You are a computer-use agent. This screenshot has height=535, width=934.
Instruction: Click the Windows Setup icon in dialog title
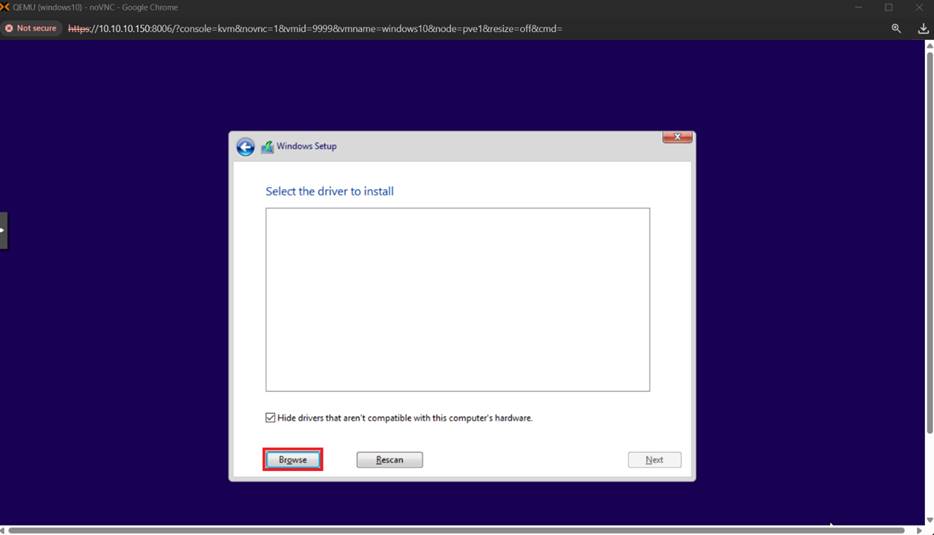point(267,147)
